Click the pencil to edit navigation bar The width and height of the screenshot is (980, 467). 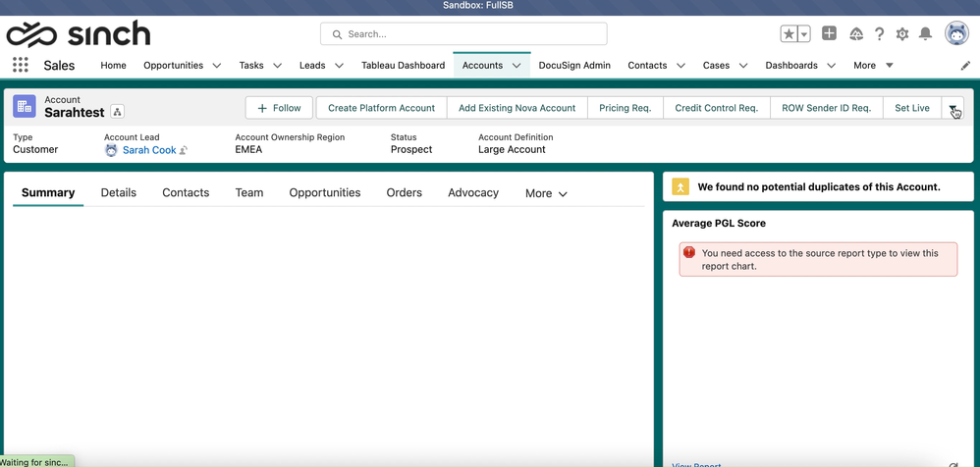click(965, 65)
